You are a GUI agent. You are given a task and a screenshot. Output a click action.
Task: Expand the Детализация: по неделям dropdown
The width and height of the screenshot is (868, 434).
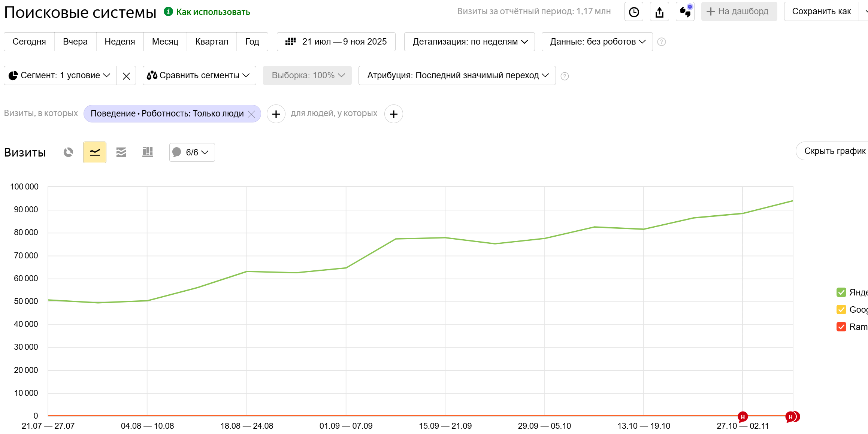469,42
